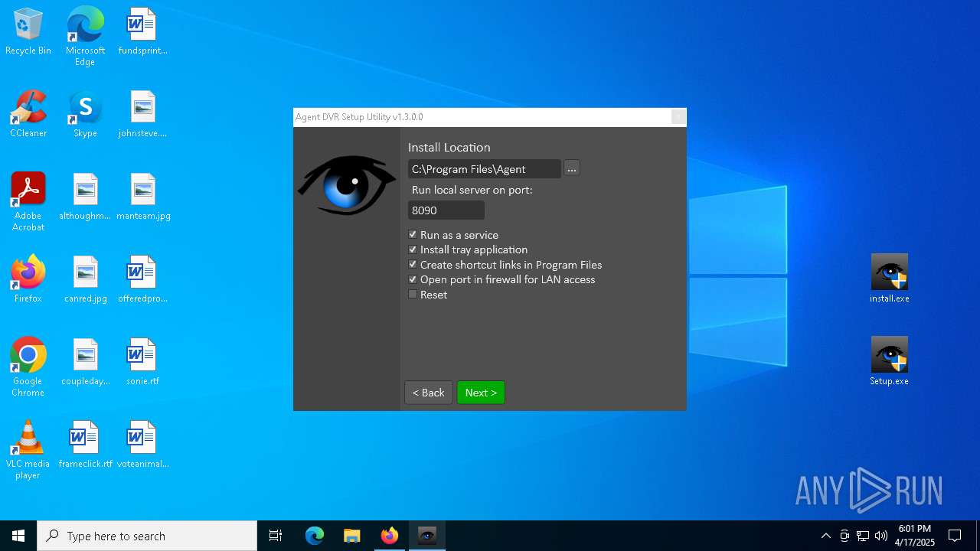Click the Agent DVR taskbar icon
The width and height of the screenshot is (980, 551).
[x=427, y=536]
